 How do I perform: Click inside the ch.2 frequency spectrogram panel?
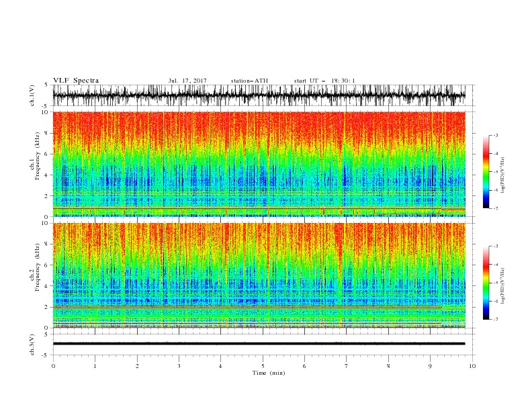[259, 275]
